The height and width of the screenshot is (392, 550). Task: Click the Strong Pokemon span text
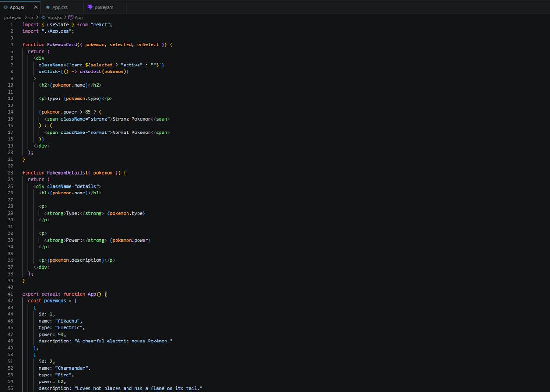(x=132, y=119)
